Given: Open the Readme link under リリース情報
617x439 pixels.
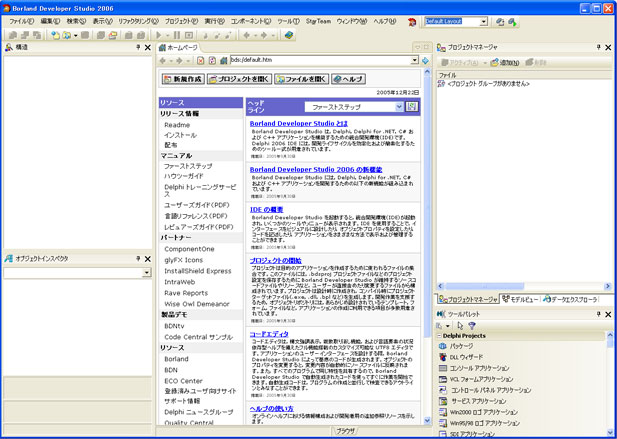Looking at the screenshot, I should point(177,125).
